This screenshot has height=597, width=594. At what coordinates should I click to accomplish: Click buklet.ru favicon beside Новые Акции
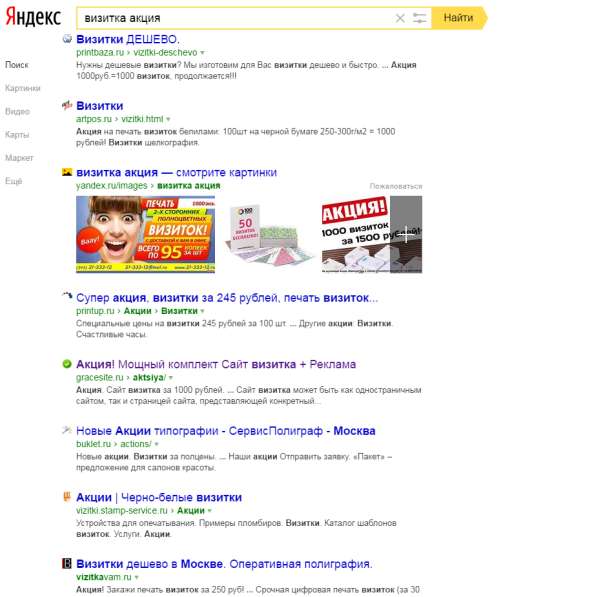tap(67, 430)
